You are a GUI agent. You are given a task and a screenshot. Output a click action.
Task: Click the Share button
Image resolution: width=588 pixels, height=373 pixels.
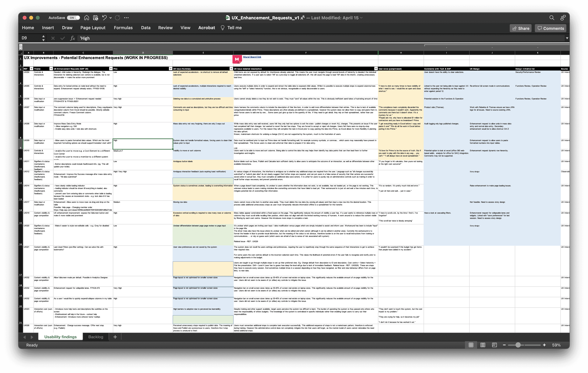(521, 28)
